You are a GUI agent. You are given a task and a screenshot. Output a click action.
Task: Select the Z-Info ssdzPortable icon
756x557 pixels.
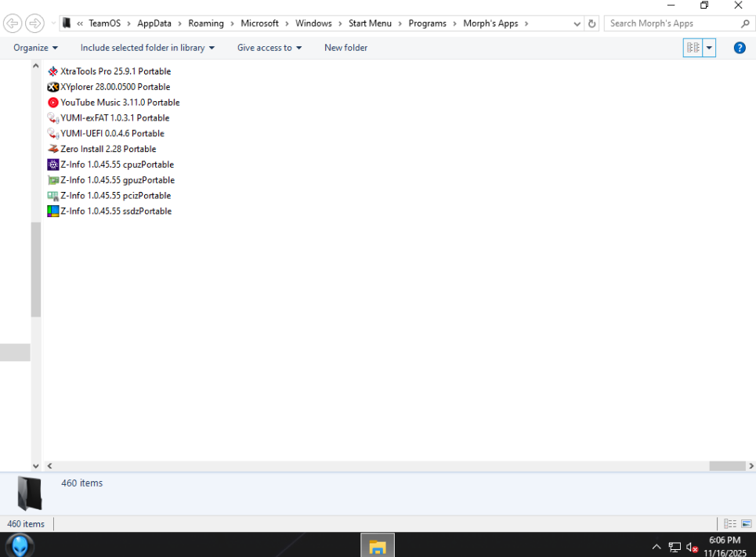click(53, 211)
